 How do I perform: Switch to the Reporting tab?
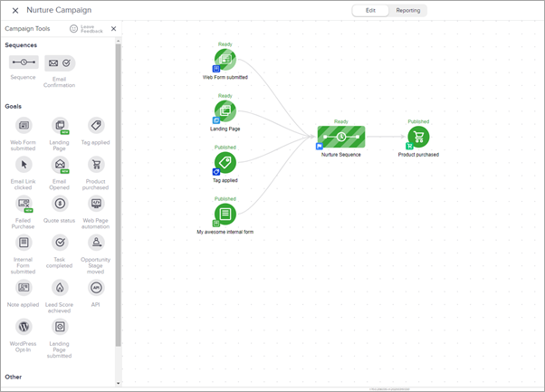[x=408, y=11]
